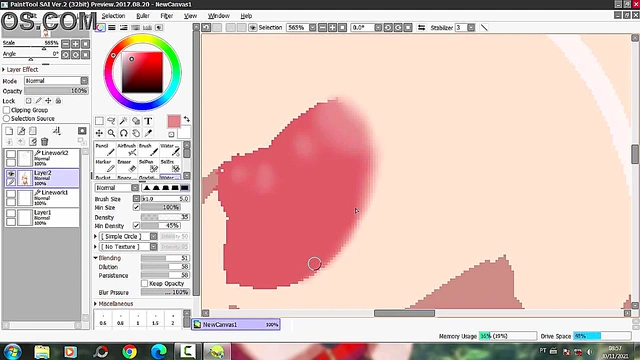640x360 pixels.
Task: Create a new layer with the New Layer icon
Action: pyautogui.click(x=9, y=131)
